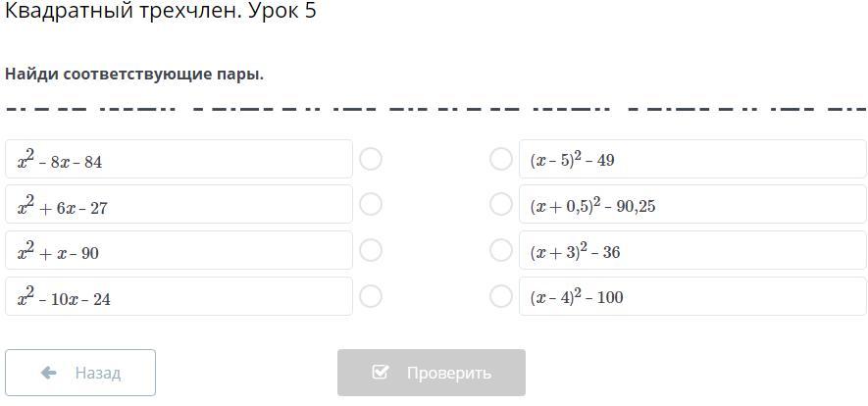Click the x² + 6x − 27 expression box
868x406 pixels.
point(179,204)
